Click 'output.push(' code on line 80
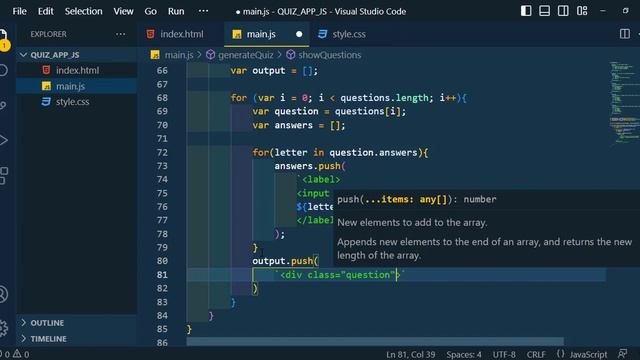This screenshot has height=360, width=640. pyautogui.click(x=285, y=261)
